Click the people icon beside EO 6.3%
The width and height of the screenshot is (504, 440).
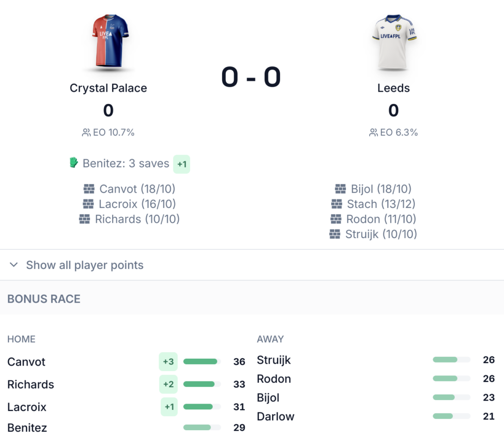374,133
